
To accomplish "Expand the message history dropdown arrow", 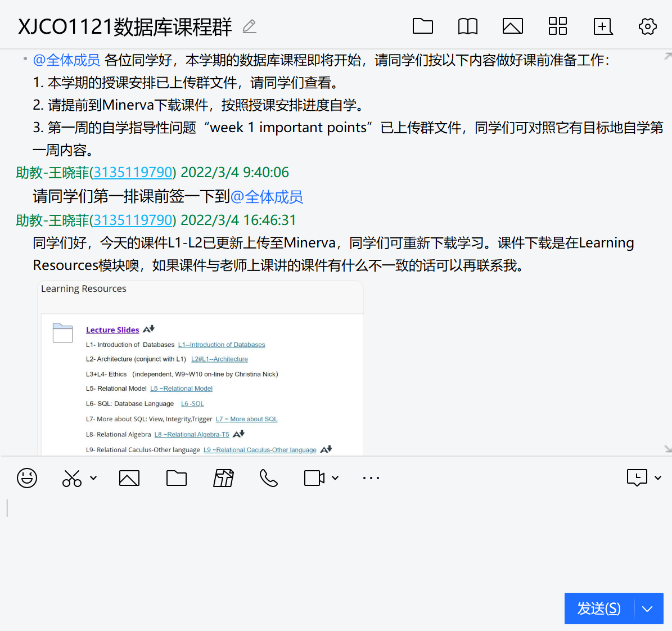I will [658, 478].
